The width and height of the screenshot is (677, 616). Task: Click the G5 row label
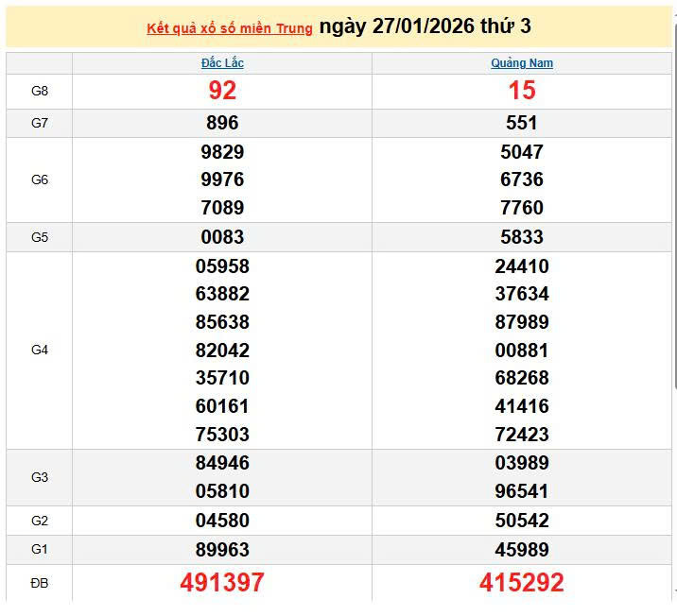coord(40,238)
